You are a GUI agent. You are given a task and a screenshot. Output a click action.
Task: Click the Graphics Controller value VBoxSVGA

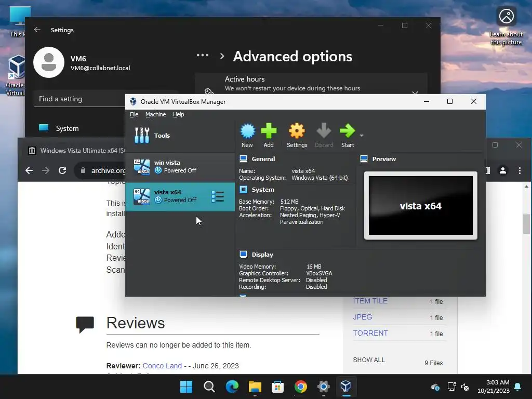pyautogui.click(x=319, y=273)
